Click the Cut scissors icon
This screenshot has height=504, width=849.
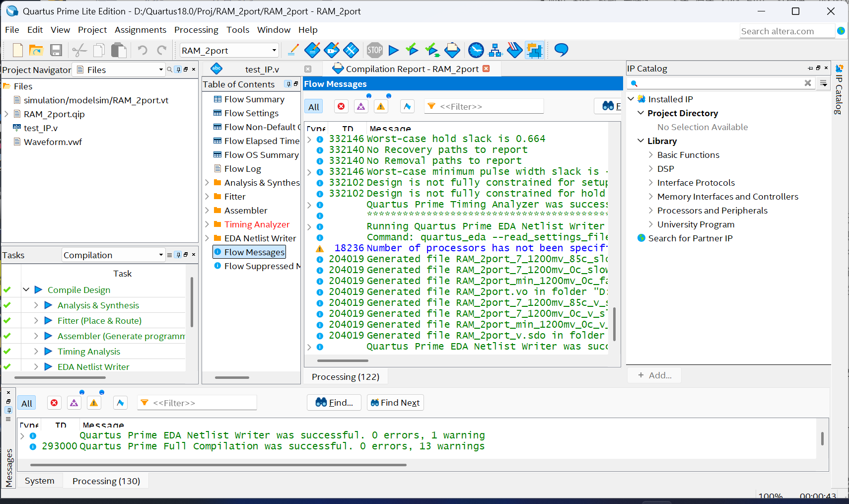(x=79, y=50)
